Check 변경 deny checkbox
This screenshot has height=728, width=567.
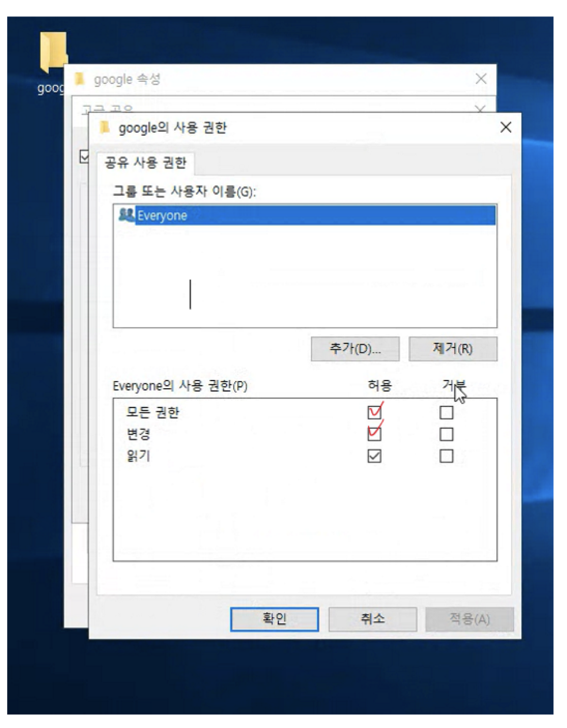(446, 434)
